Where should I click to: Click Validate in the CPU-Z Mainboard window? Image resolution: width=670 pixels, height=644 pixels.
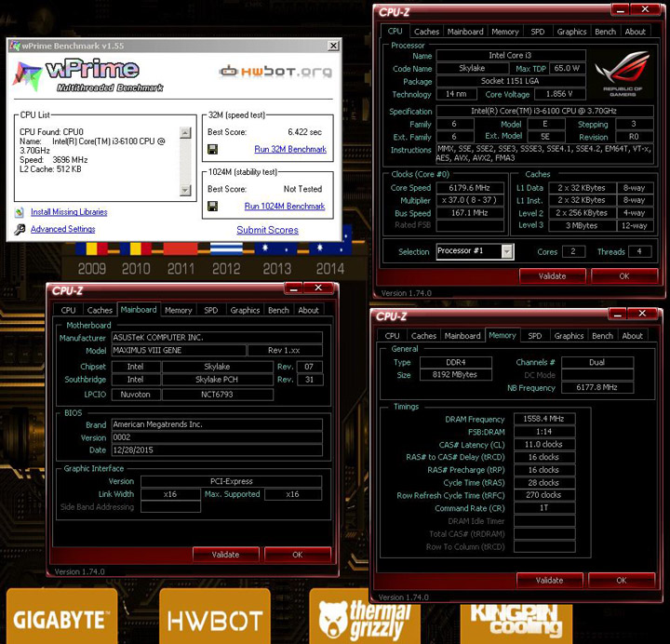pos(225,555)
